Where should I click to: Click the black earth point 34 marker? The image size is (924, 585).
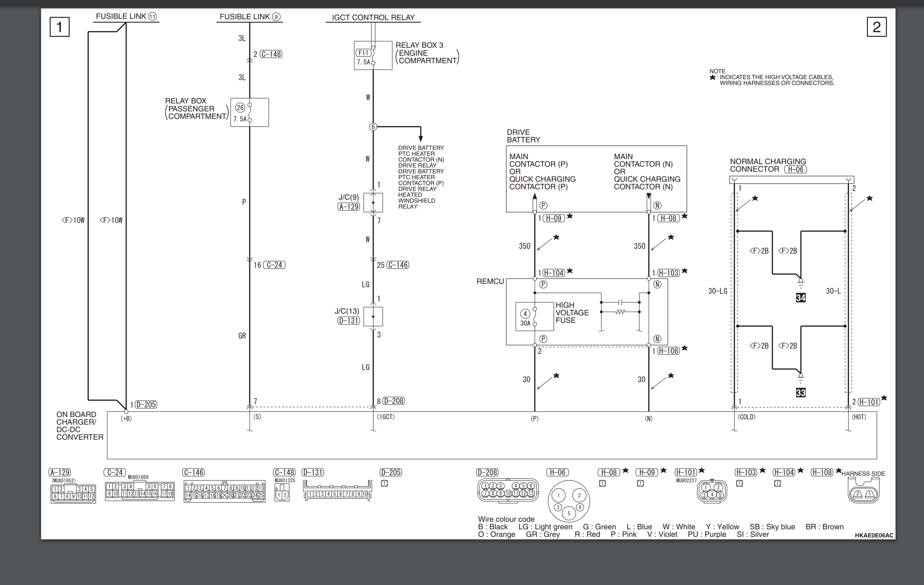(800, 298)
